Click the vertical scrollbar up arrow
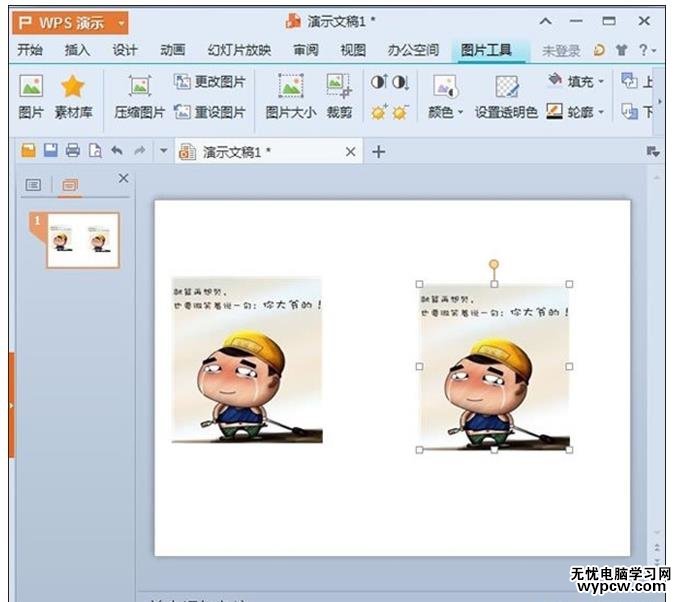682x602 pixels. (x=656, y=177)
